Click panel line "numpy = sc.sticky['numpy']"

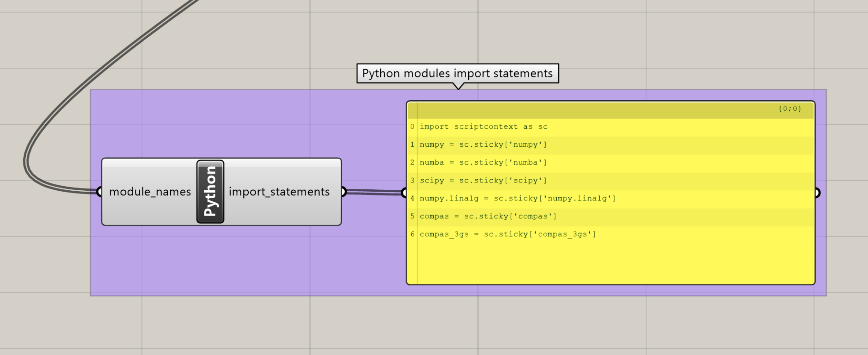(x=610, y=145)
